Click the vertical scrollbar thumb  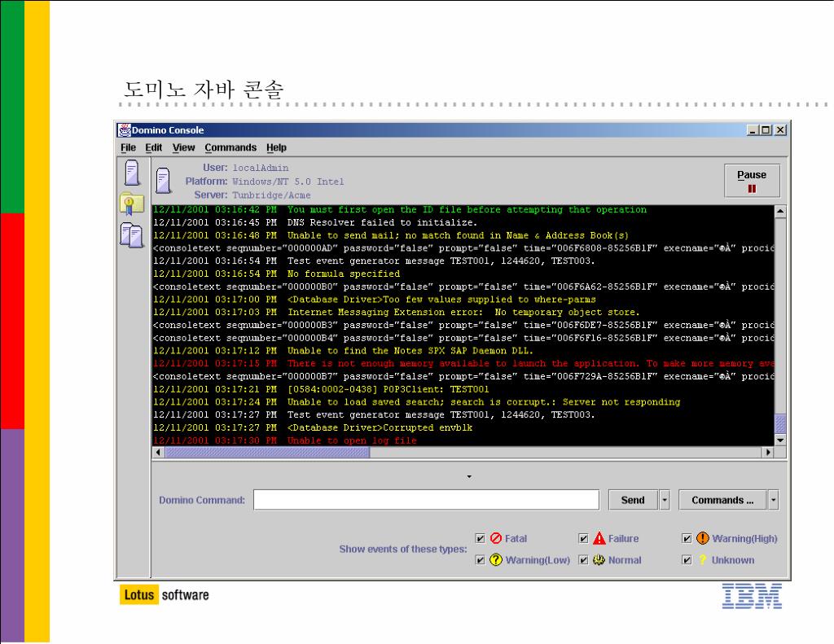pyautogui.click(x=780, y=424)
